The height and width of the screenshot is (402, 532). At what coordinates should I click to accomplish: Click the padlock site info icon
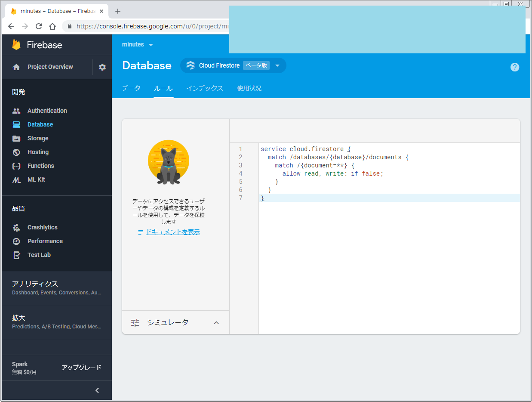pos(70,26)
